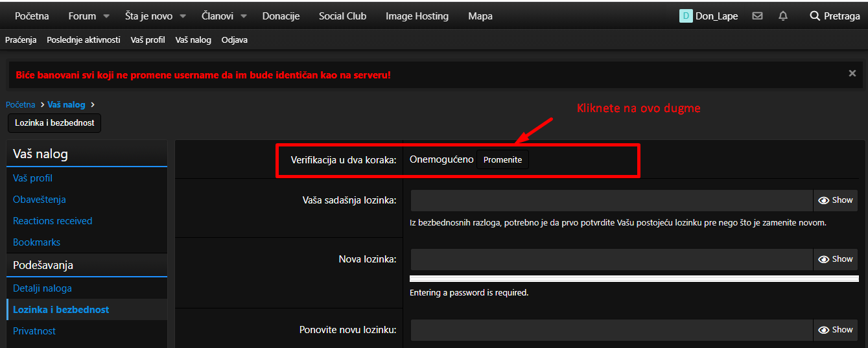Open the Social Club page
The image size is (868, 348).
tap(342, 16)
